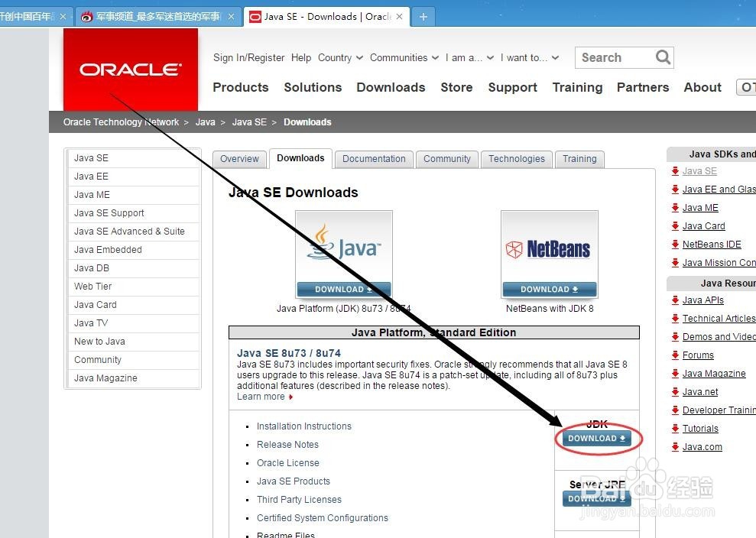This screenshot has height=538, width=756.
Task: Click the red arrow after Learn more
Action: pyautogui.click(x=290, y=397)
